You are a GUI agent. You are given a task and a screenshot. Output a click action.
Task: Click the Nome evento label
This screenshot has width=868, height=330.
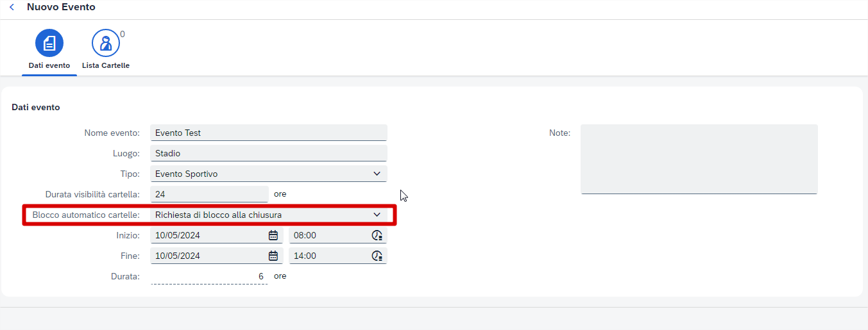point(112,133)
